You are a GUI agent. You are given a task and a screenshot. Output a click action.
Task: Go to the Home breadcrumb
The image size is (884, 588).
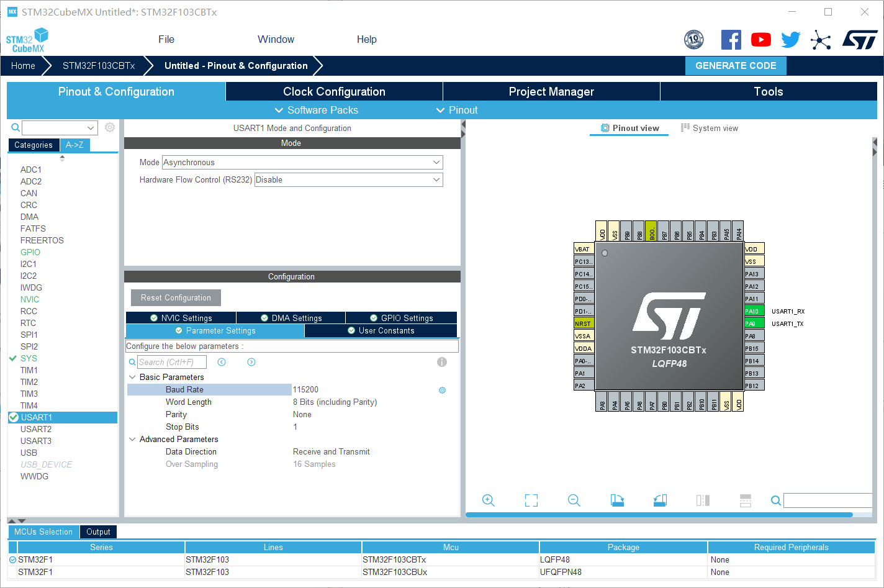pyautogui.click(x=23, y=66)
